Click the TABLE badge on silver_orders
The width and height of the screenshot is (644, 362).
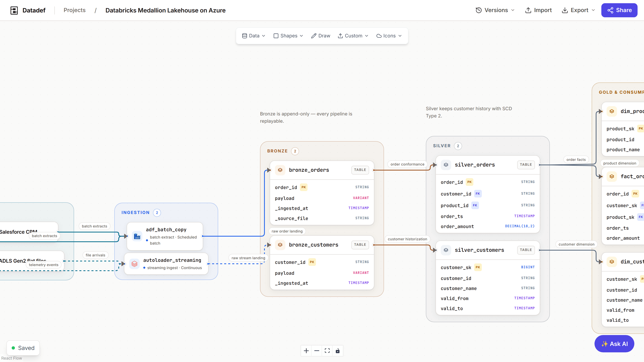(526, 165)
